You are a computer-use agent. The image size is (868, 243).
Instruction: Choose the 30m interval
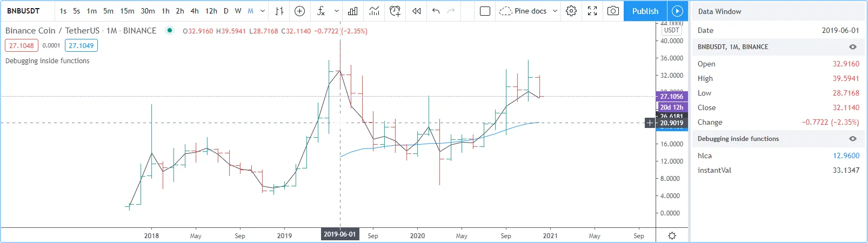(x=148, y=11)
